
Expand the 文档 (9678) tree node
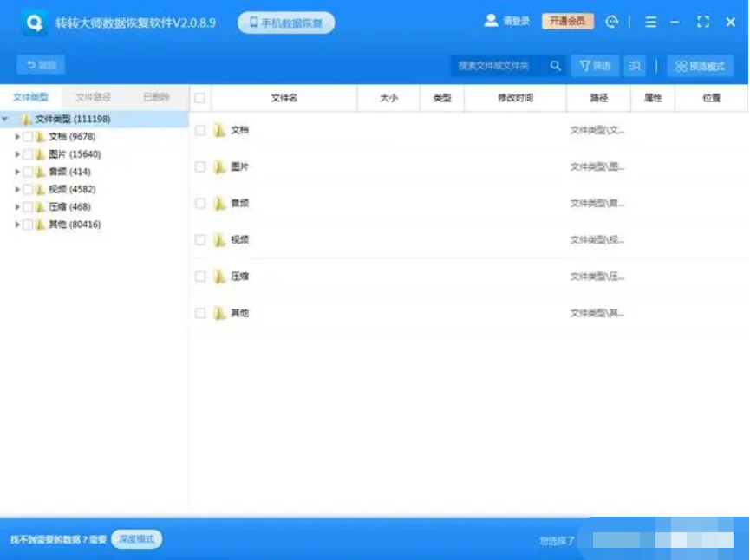tap(17, 137)
